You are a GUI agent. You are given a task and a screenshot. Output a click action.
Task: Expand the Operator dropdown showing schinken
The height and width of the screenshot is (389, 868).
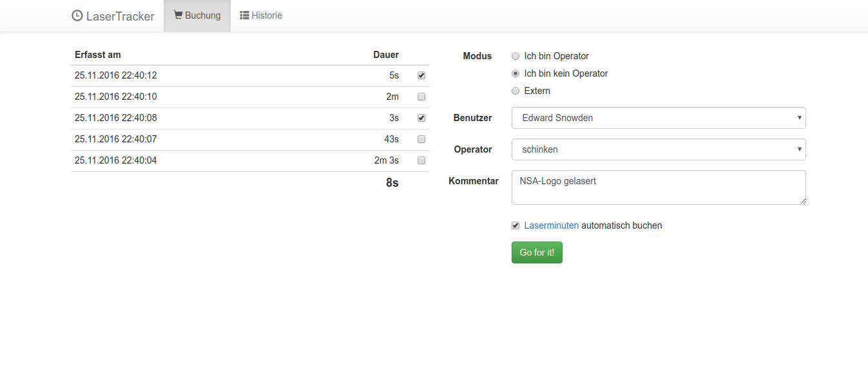[x=658, y=149]
